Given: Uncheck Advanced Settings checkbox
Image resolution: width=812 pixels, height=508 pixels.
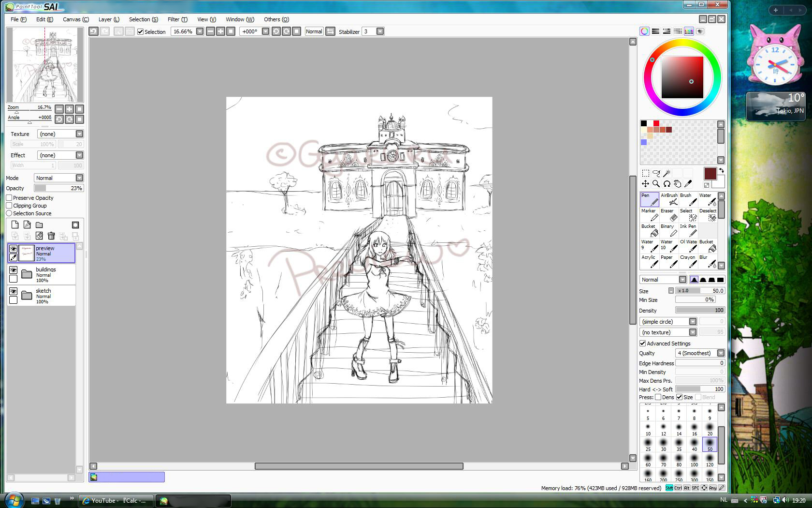Looking at the screenshot, I should 643,344.
